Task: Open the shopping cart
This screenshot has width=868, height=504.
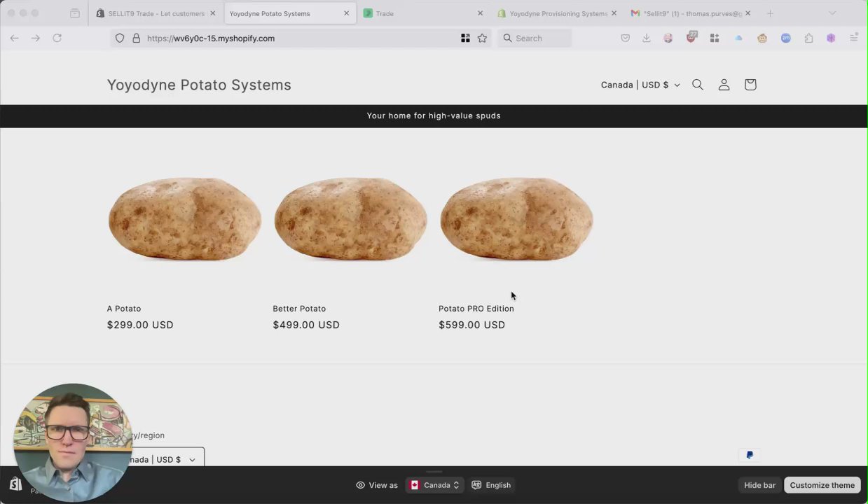Action: (750, 85)
